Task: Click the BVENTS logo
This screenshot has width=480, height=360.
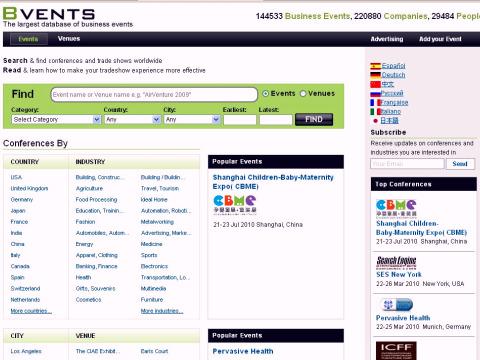Action: tap(49, 14)
